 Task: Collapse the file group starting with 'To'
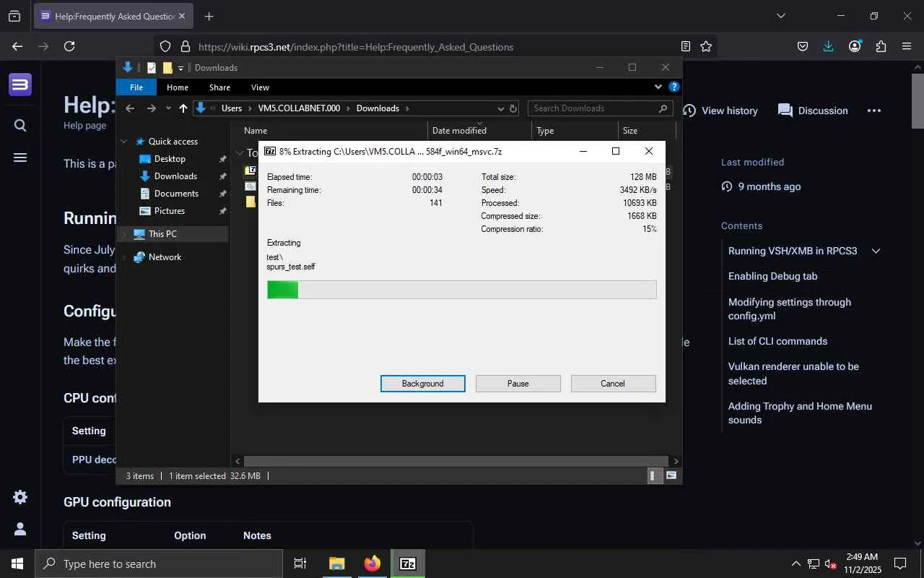click(240, 153)
